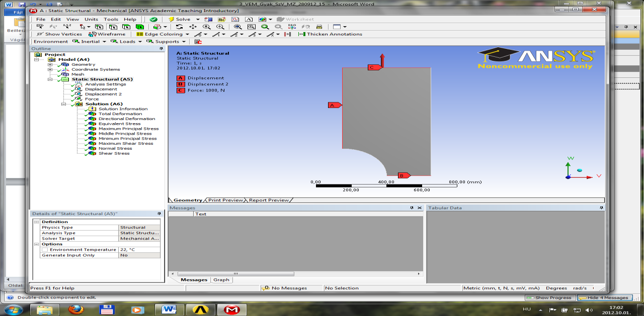Select Equivalent Stress result

[x=119, y=124]
